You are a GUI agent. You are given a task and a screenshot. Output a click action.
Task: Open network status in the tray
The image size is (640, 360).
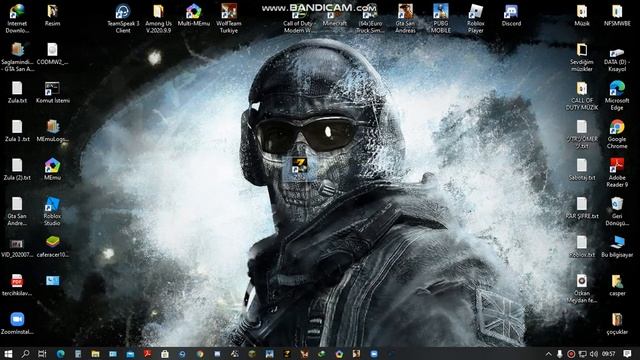pyautogui.click(x=583, y=354)
